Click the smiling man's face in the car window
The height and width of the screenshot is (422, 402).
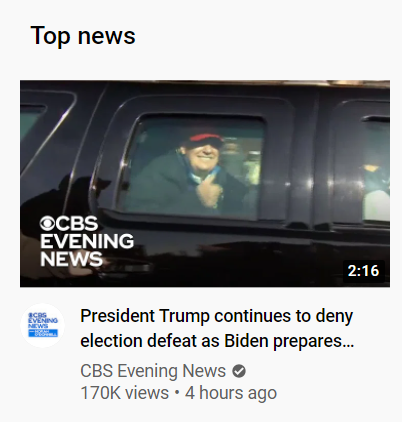(203, 157)
